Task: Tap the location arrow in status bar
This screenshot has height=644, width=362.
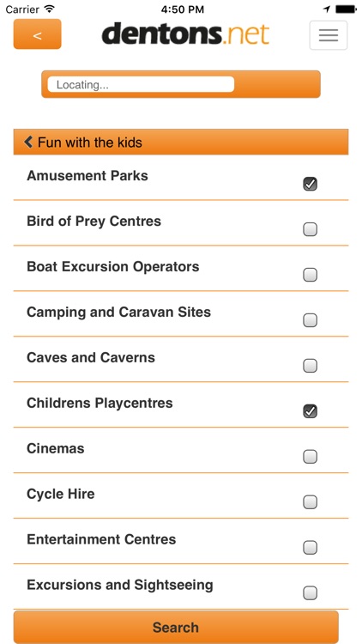Action: [x=327, y=9]
